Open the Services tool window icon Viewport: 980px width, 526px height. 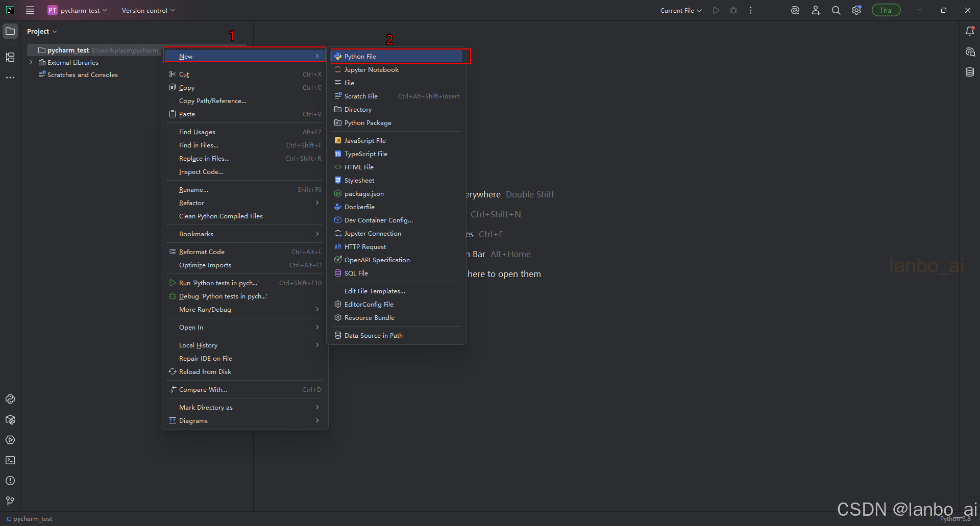pyautogui.click(x=10, y=440)
